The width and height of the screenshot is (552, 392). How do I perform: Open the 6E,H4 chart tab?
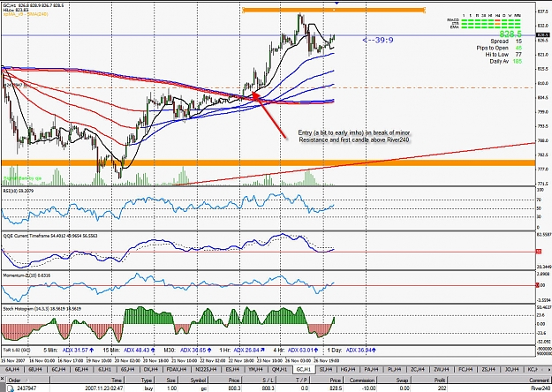point(81,369)
